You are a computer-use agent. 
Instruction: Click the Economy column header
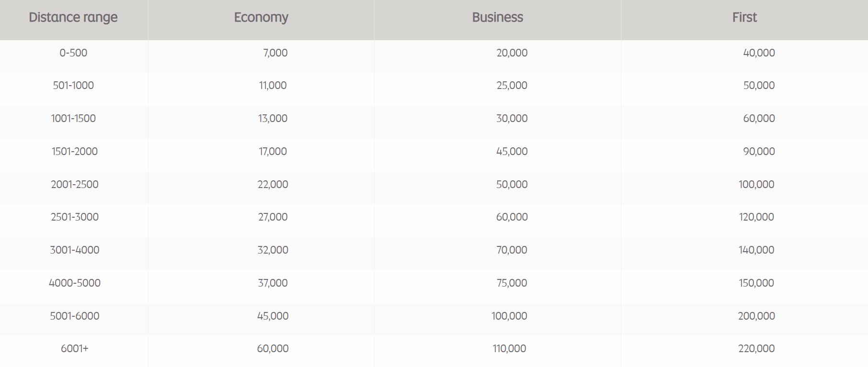coord(261,18)
